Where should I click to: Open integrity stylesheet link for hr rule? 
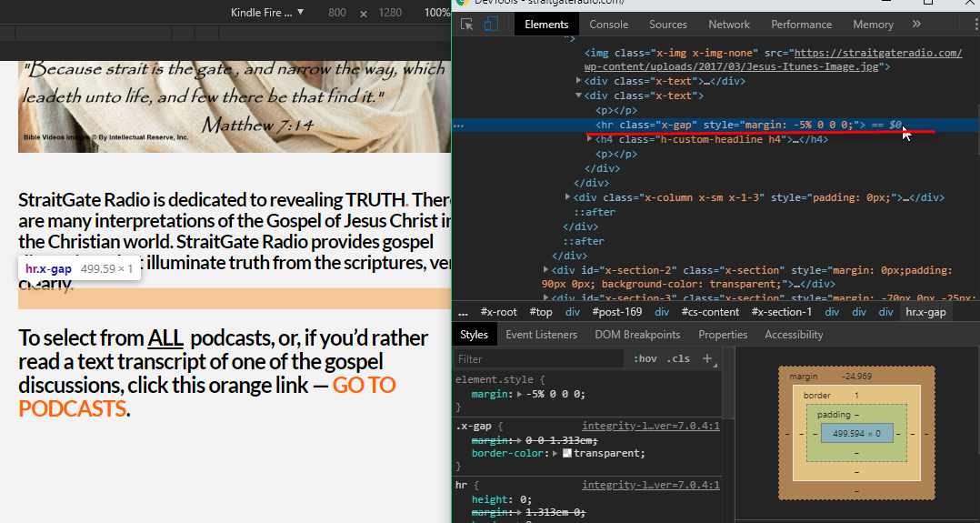[x=651, y=485]
